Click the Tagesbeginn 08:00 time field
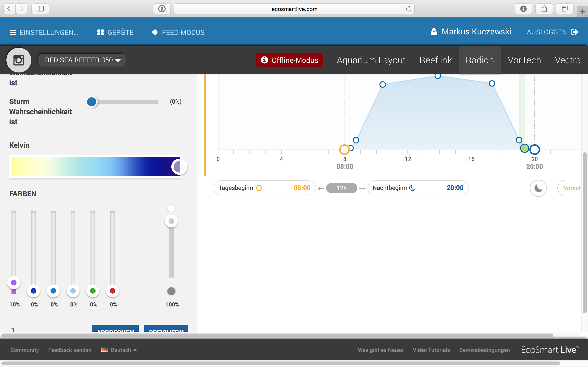 pyautogui.click(x=264, y=188)
